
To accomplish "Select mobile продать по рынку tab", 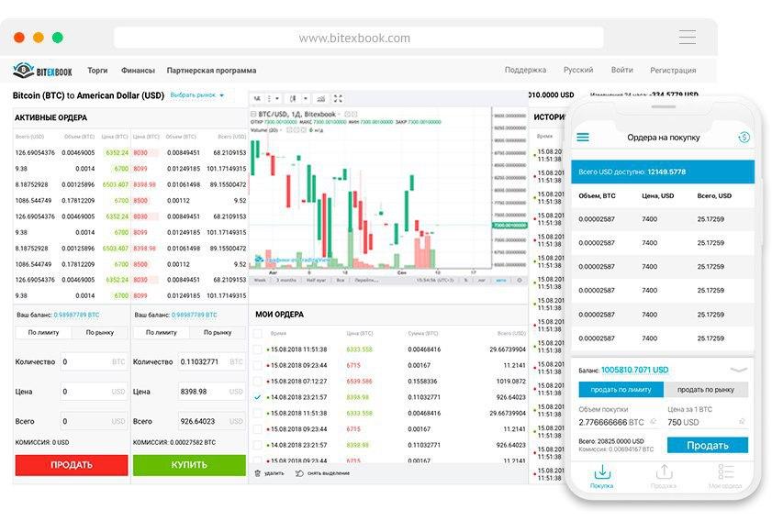I will click(706, 389).
